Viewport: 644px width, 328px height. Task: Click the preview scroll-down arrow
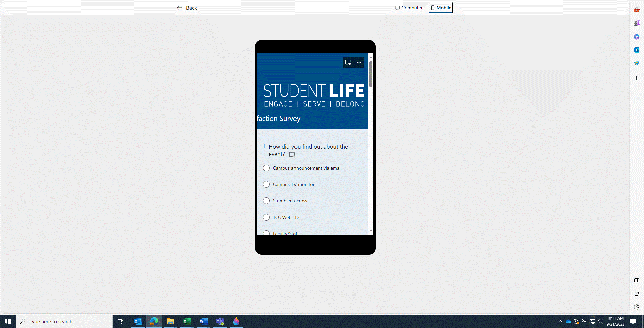[x=371, y=230]
